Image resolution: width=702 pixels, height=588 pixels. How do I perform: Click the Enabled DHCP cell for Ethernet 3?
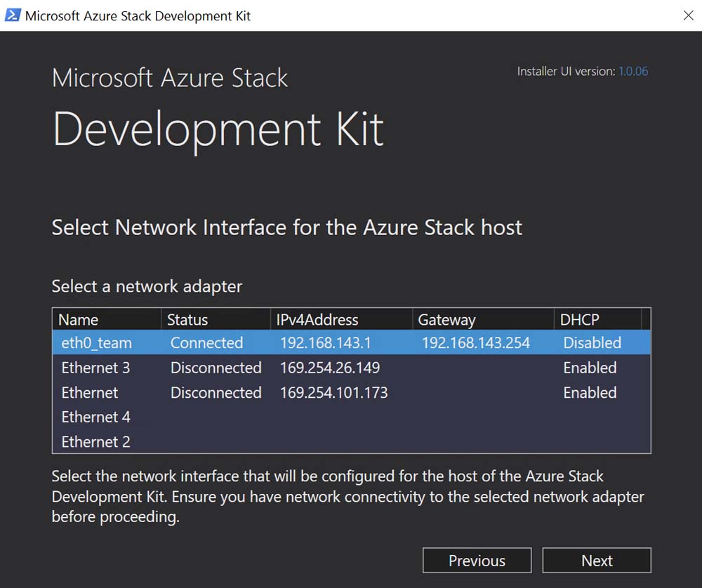pos(590,368)
